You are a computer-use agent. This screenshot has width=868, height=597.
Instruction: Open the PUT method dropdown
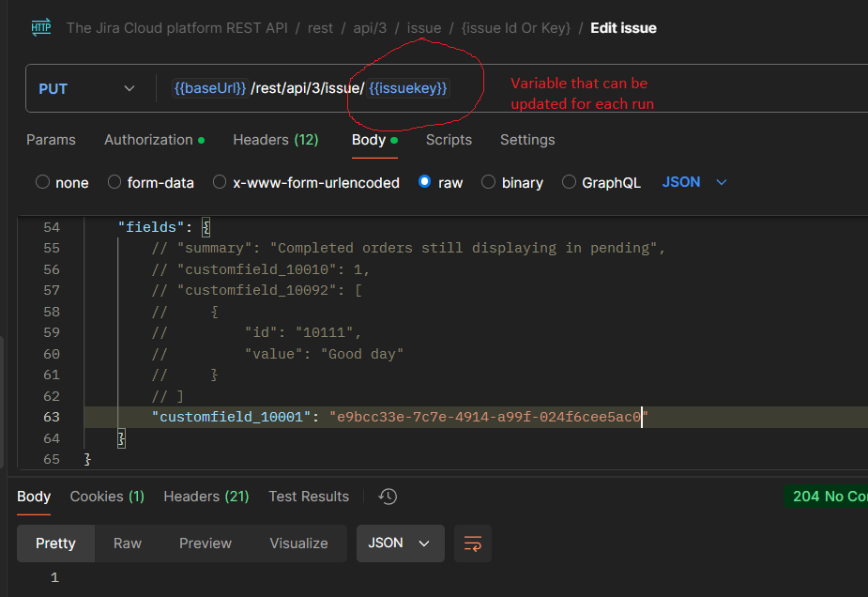87,88
